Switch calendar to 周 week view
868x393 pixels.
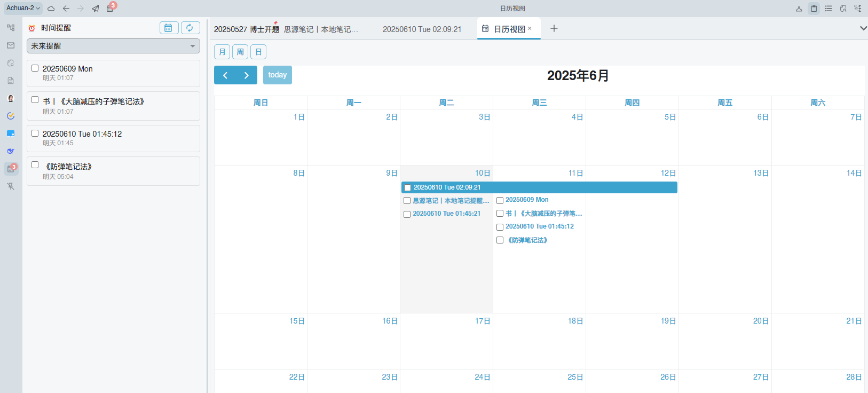240,52
